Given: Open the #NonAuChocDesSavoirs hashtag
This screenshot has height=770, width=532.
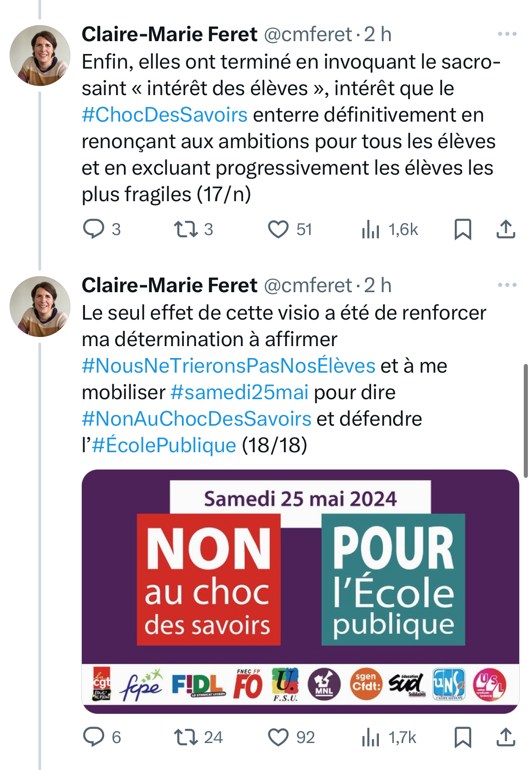Looking at the screenshot, I should point(197,419).
